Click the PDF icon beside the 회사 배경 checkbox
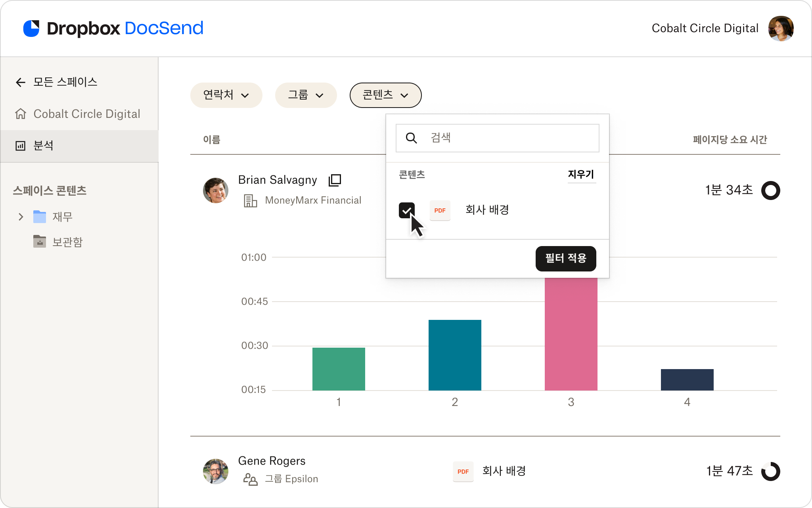 [x=440, y=210]
